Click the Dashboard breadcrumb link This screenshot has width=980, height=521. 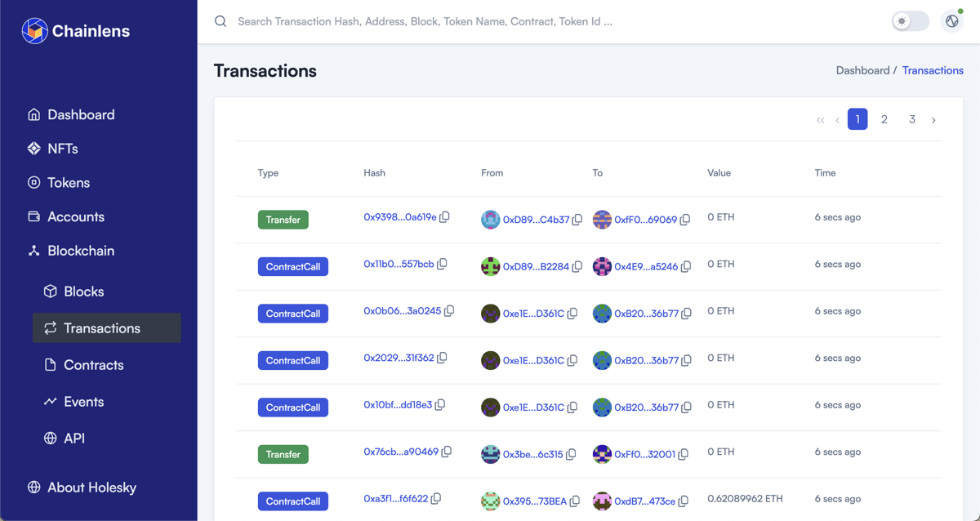862,70
